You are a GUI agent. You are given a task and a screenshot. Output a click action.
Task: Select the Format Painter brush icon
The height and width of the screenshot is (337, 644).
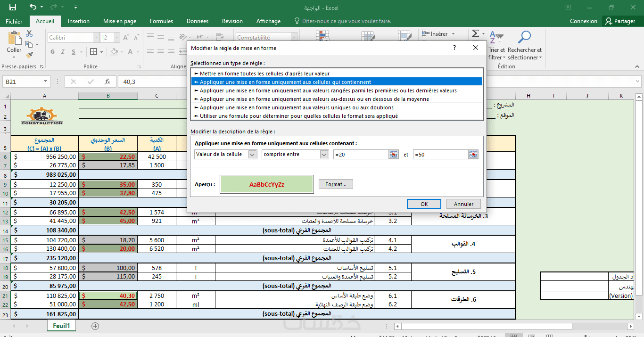(29, 55)
